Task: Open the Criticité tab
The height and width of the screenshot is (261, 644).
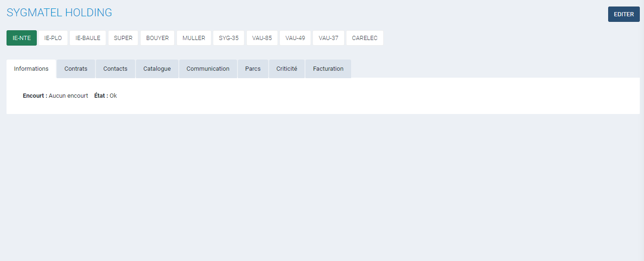Action: click(286, 69)
